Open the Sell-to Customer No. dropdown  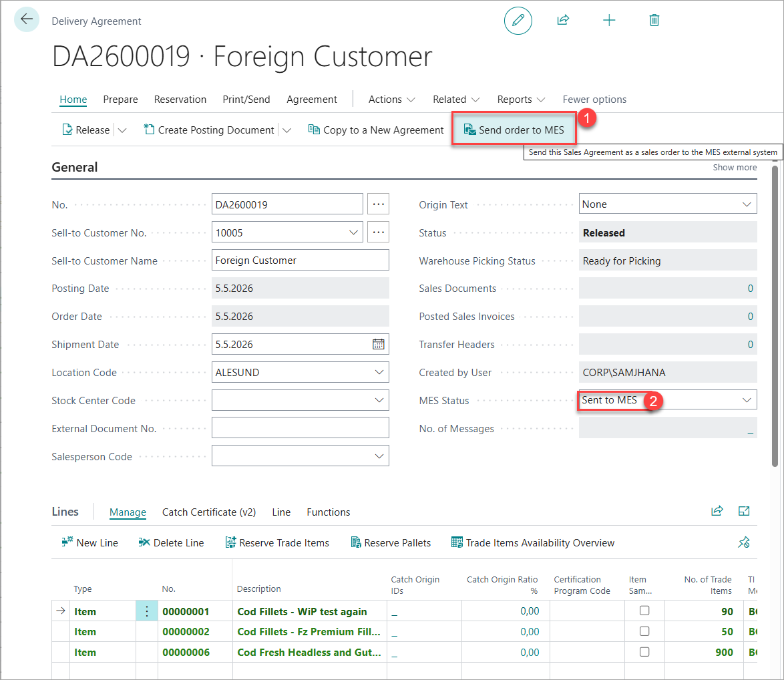(353, 232)
